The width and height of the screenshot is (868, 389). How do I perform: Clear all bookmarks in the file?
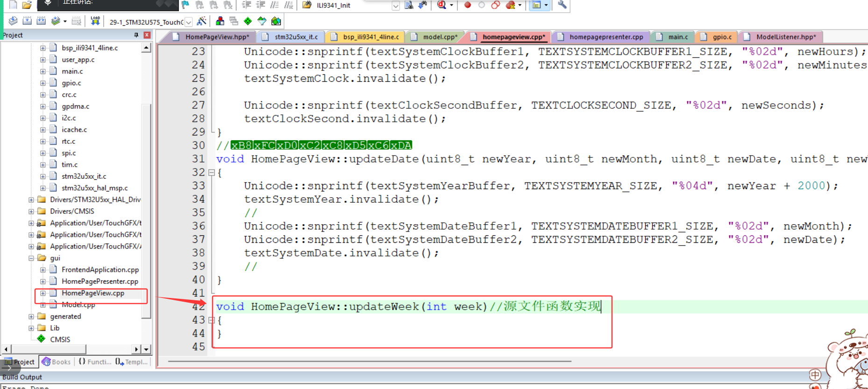pyautogui.click(x=228, y=5)
